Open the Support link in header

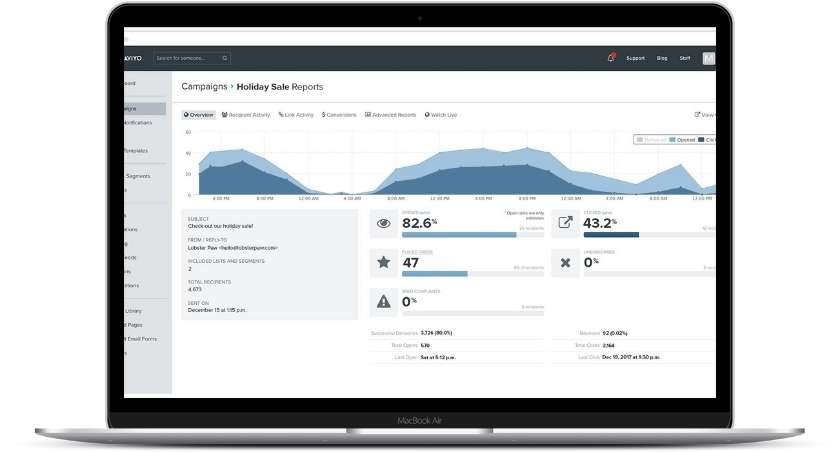[635, 58]
